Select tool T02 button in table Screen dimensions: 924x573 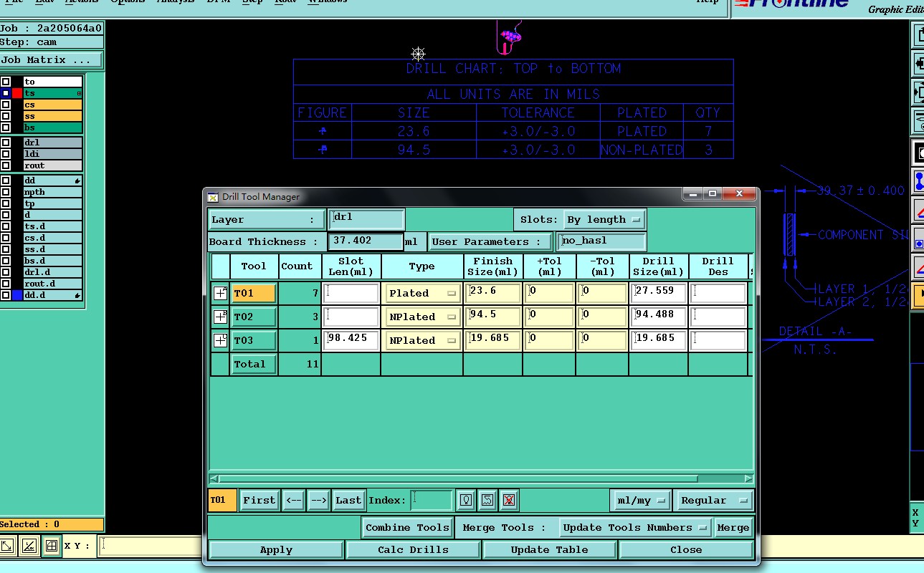point(254,317)
